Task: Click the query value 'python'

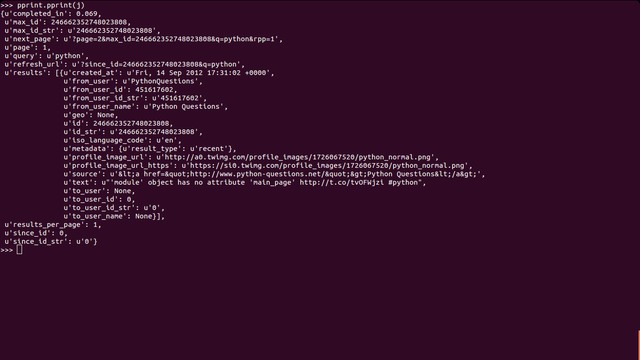Action: pos(65,56)
